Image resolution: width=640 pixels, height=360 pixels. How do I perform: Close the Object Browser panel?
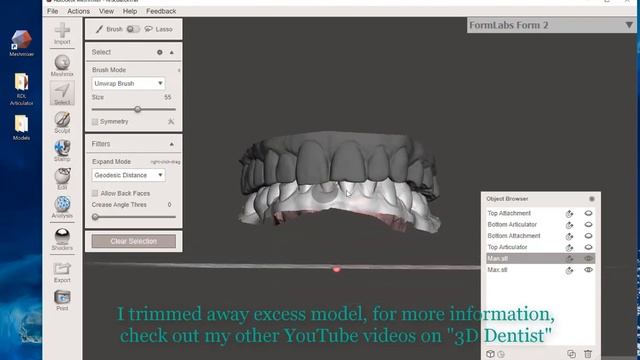click(592, 199)
